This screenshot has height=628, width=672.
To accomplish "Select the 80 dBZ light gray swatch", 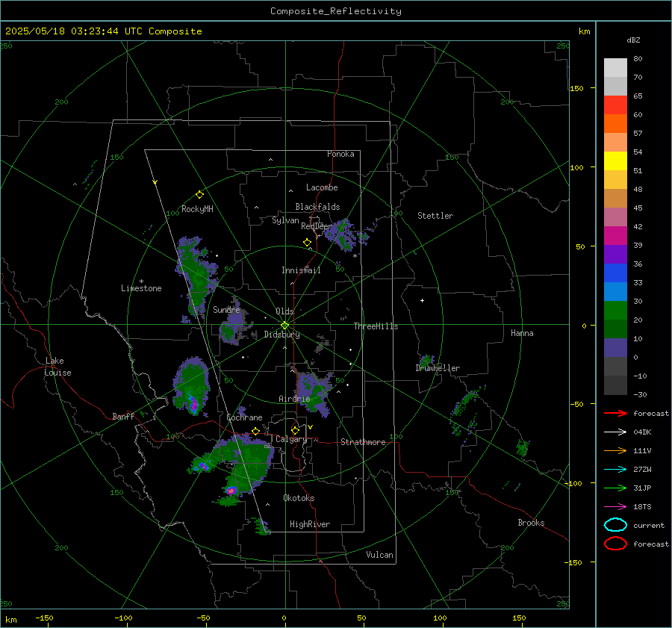I will [615, 68].
